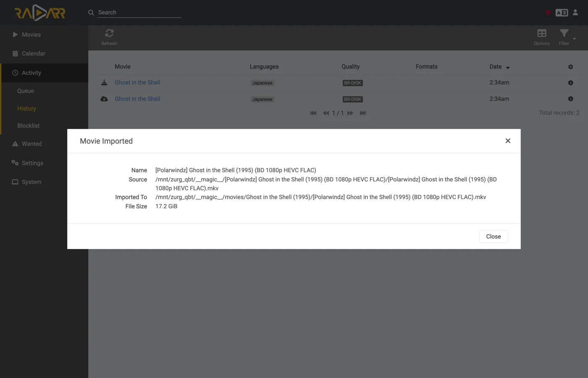Open Calendar in sidebar

coord(44,53)
